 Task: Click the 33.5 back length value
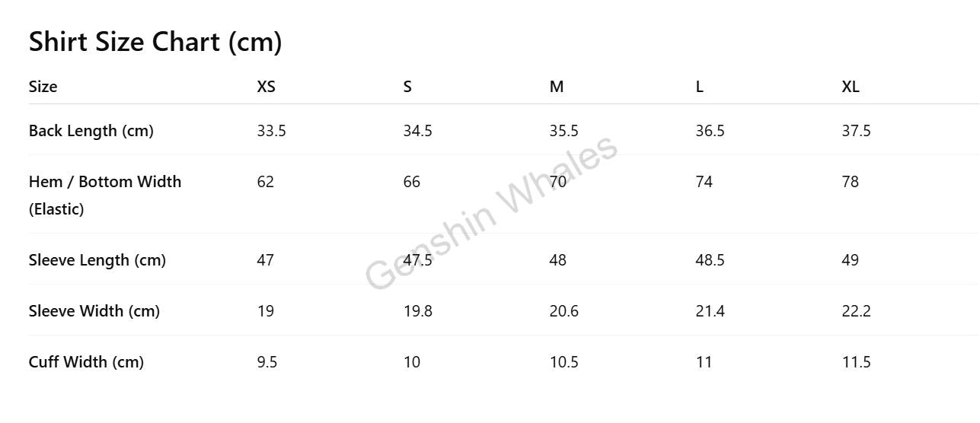click(x=271, y=131)
